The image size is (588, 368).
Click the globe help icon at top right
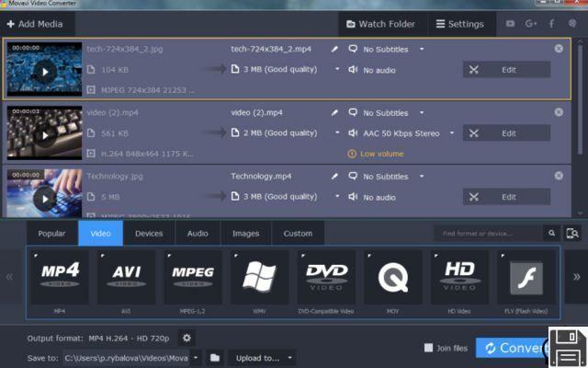572,23
